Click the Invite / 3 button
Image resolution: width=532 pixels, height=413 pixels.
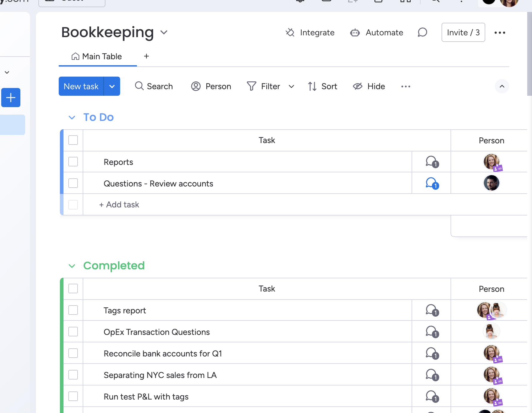(x=463, y=32)
